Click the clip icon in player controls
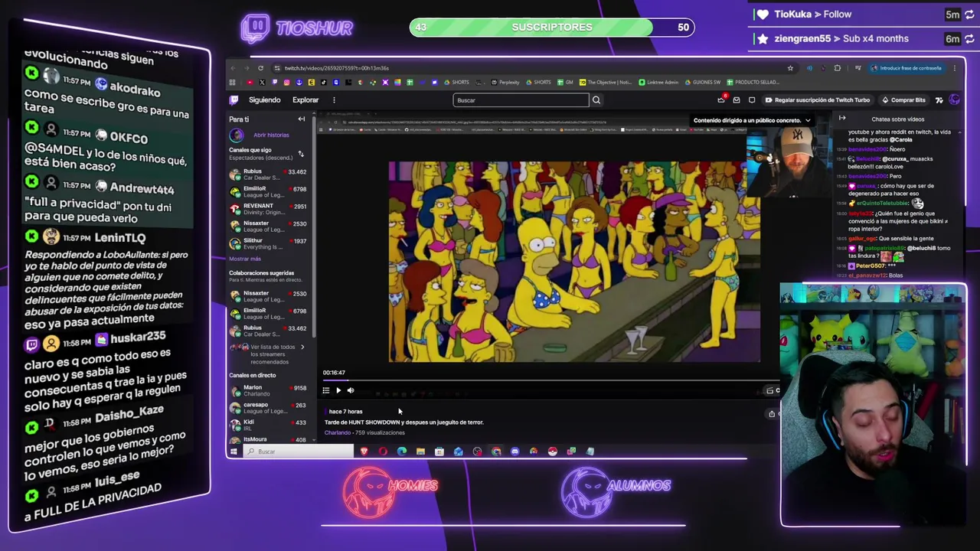980x551 pixels. [x=769, y=390]
